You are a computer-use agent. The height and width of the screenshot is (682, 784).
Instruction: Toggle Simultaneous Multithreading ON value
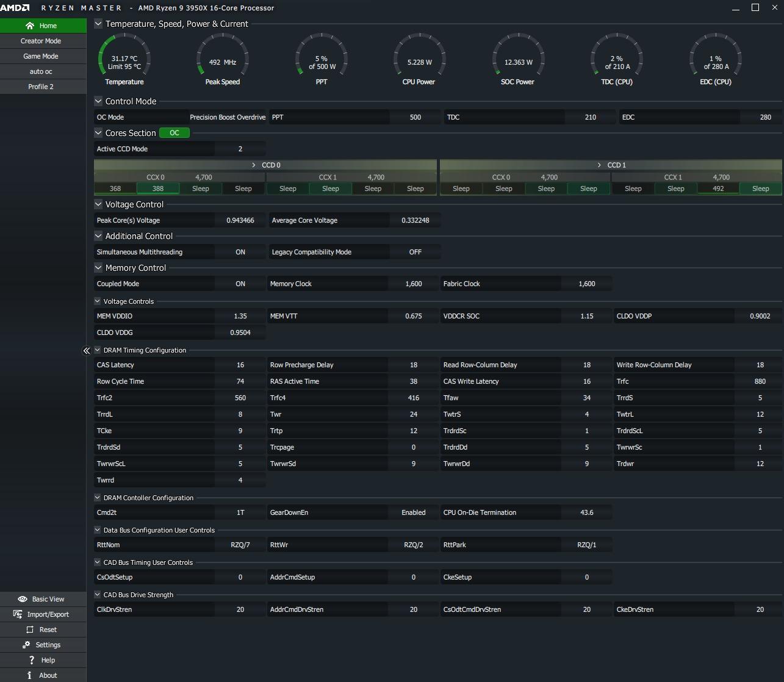point(240,252)
